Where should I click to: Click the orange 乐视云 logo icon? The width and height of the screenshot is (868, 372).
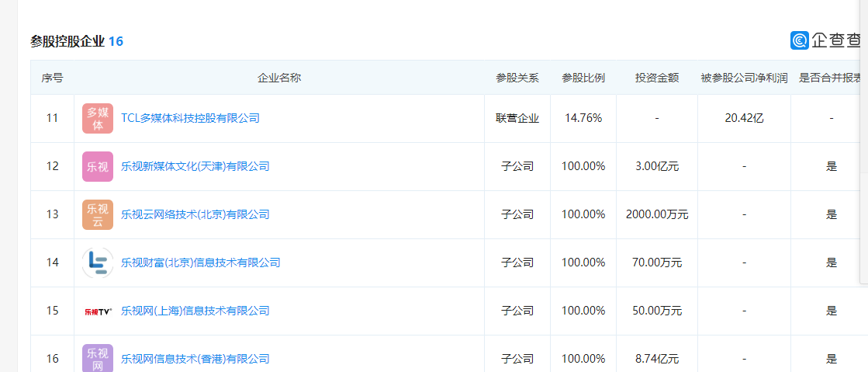click(98, 214)
